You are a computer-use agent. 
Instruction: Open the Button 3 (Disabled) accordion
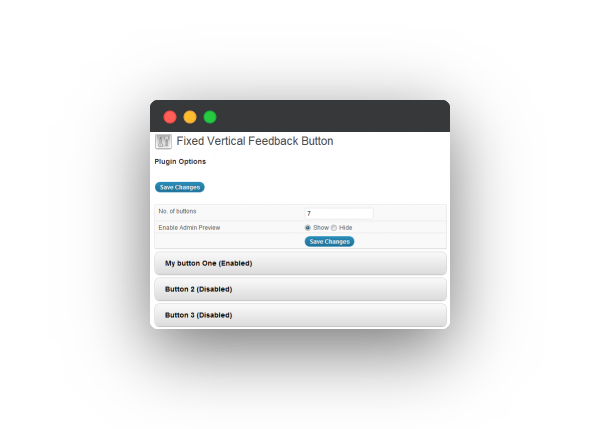click(300, 315)
